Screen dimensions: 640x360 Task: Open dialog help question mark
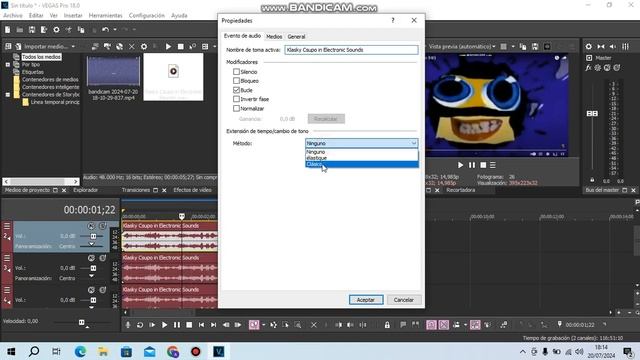pyautogui.click(x=393, y=20)
